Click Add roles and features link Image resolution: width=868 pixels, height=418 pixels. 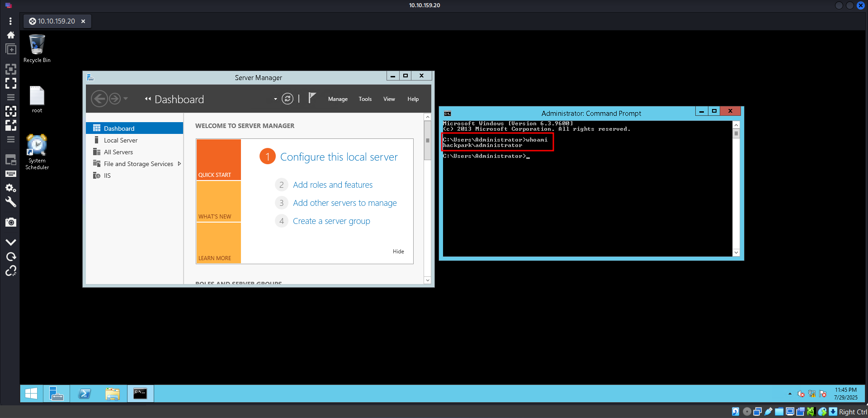[333, 185]
